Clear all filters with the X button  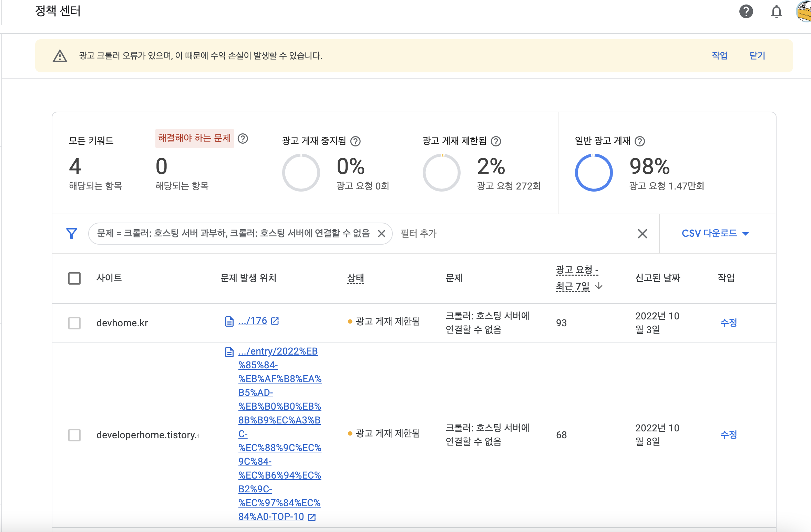tap(642, 234)
